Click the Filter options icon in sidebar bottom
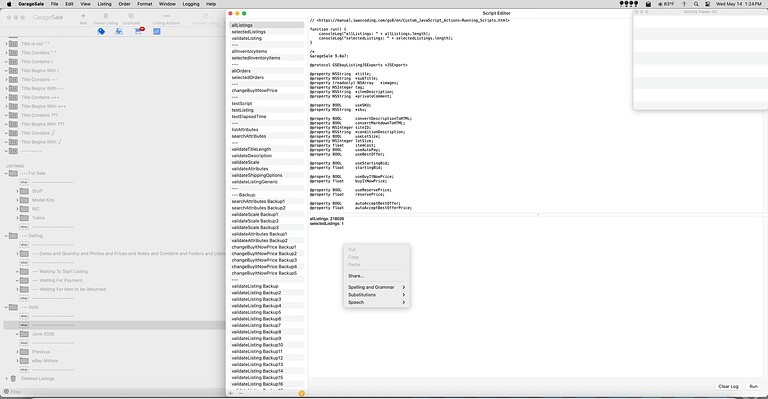Image resolution: width=768 pixels, height=399 pixels. click(6, 392)
